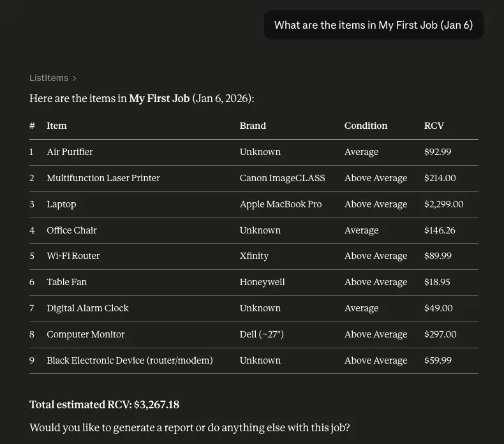Click the $297.00 RCV value
The image size is (504, 444).
[x=440, y=334]
